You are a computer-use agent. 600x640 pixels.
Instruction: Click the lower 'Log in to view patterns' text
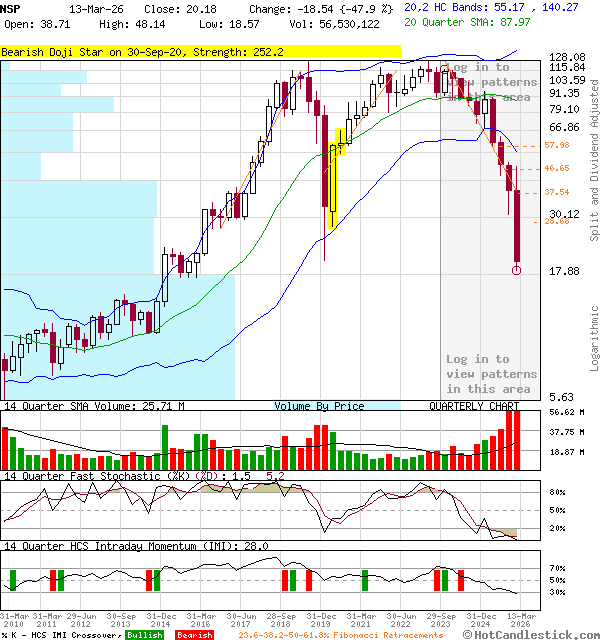click(x=491, y=373)
